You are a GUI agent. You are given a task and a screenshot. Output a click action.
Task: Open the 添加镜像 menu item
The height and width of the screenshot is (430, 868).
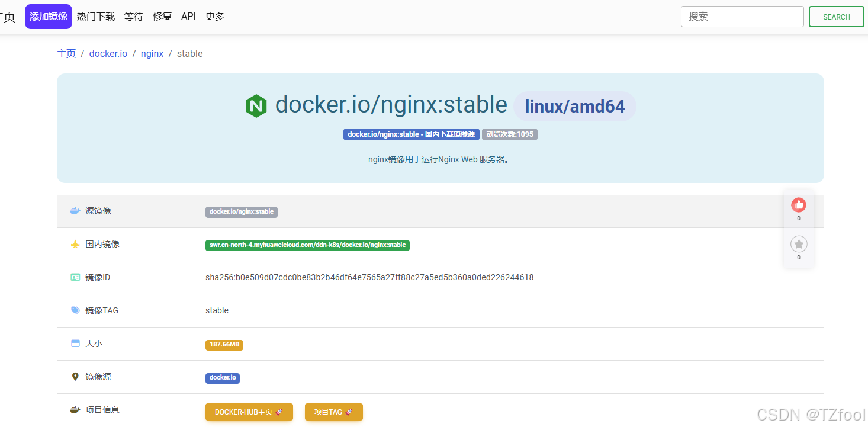(49, 17)
